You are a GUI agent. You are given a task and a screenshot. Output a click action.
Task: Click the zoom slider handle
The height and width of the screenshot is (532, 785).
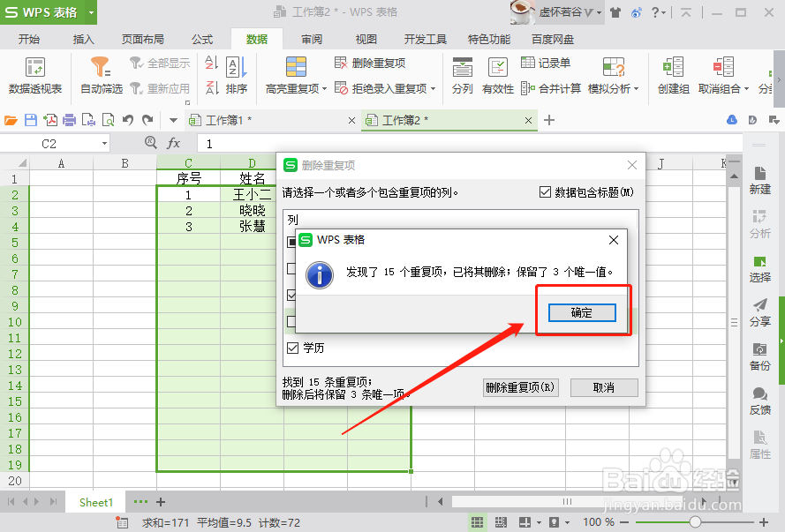coord(695,522)
